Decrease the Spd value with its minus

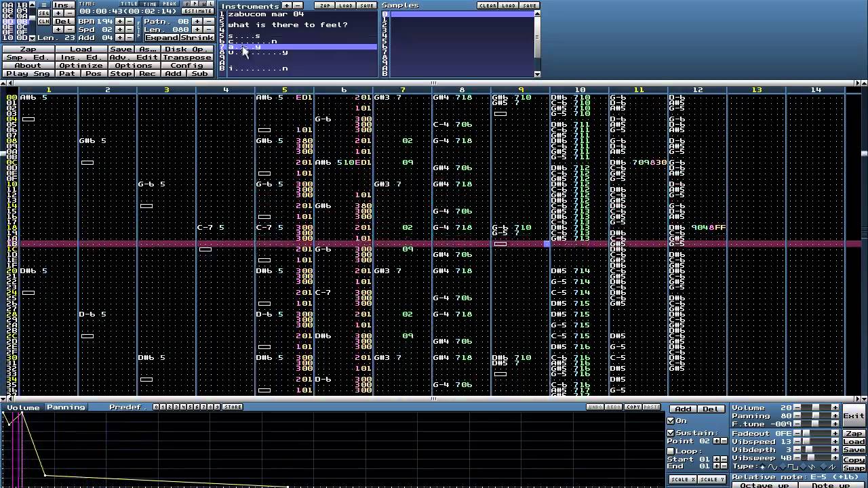130,29
